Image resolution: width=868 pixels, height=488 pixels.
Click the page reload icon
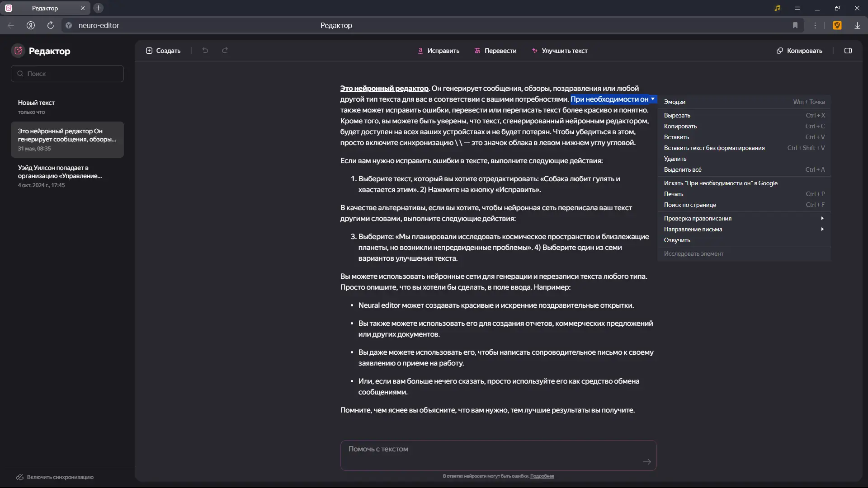tap(51, 25)
